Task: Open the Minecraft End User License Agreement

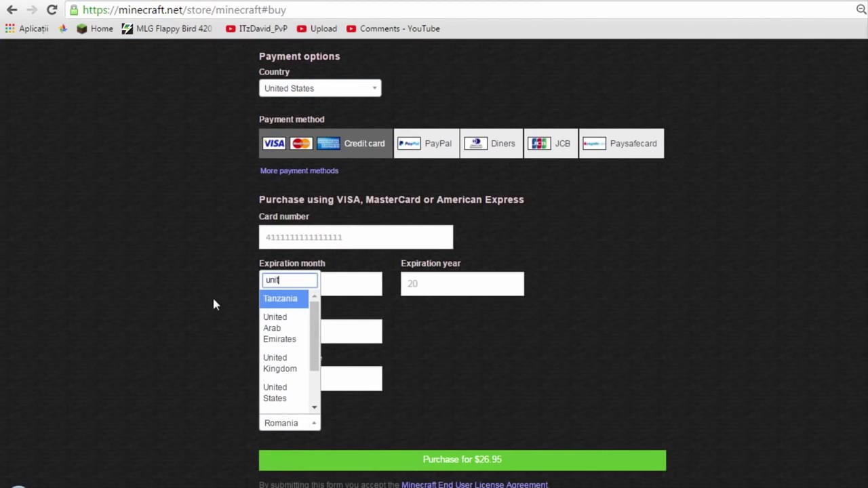Action: coord(475,485)
